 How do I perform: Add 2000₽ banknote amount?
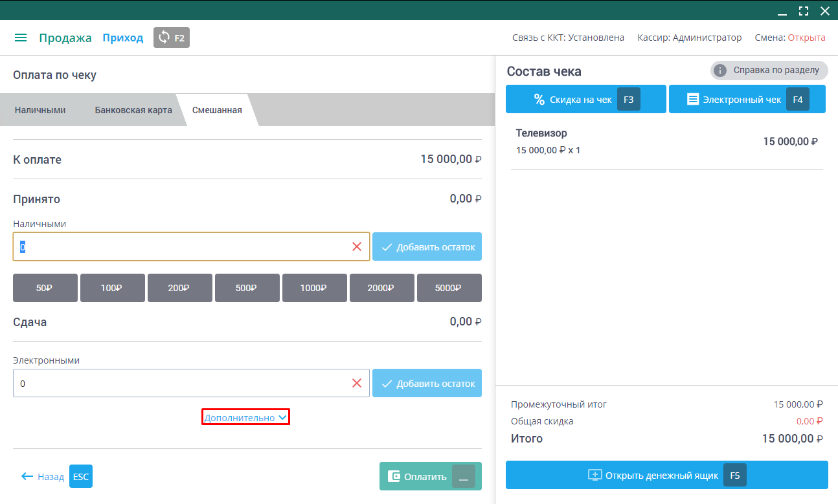382,288
